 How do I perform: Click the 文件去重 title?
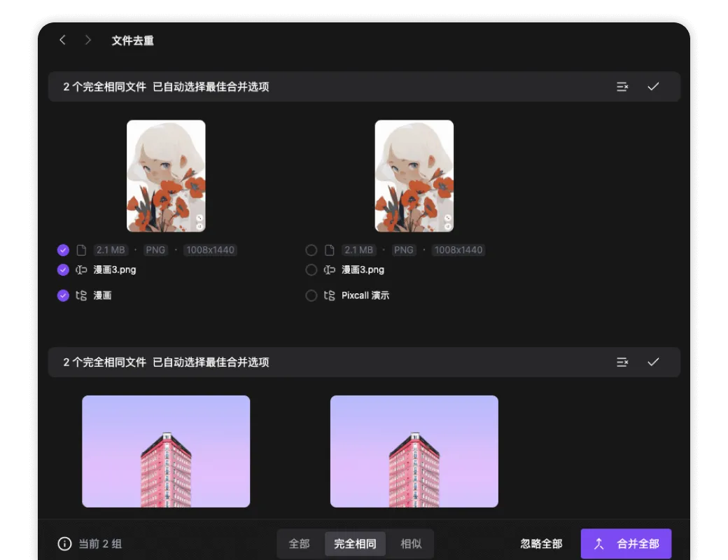[133, 41]
